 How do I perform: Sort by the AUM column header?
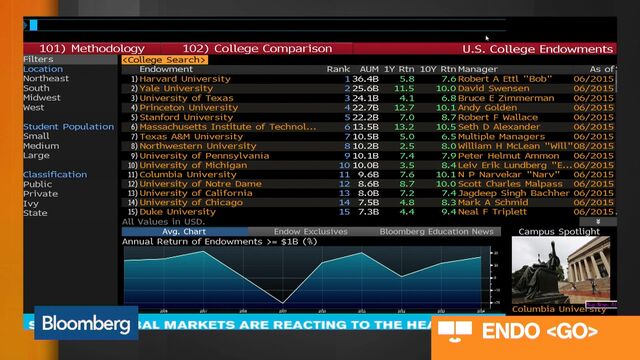coord(369,69)
